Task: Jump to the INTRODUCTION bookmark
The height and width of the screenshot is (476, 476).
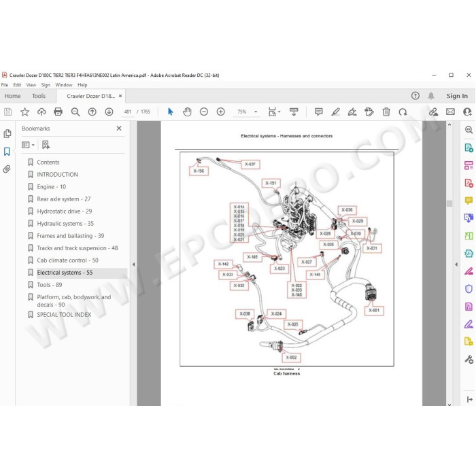Action: point(57,175)
